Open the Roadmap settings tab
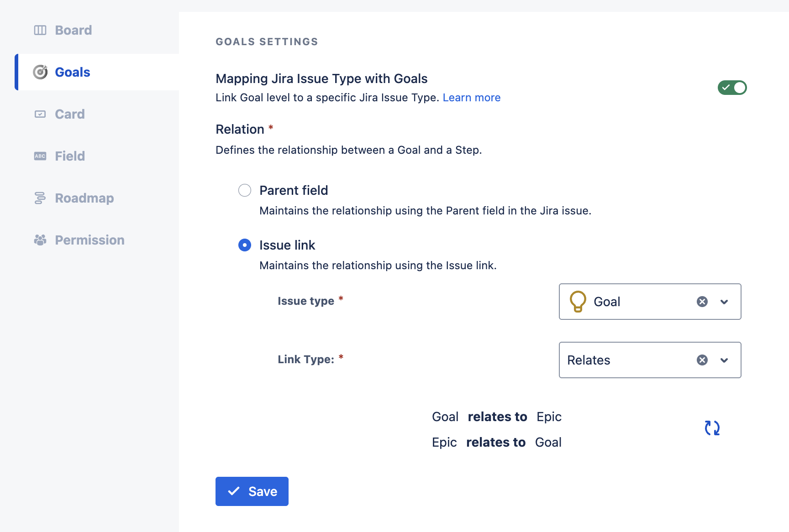Image resolution: width=789 pixels, height=532 pixels. tap(84, 198)
